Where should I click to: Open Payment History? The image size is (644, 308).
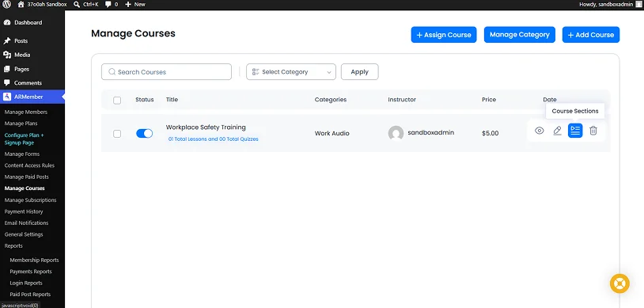[24, 211]
